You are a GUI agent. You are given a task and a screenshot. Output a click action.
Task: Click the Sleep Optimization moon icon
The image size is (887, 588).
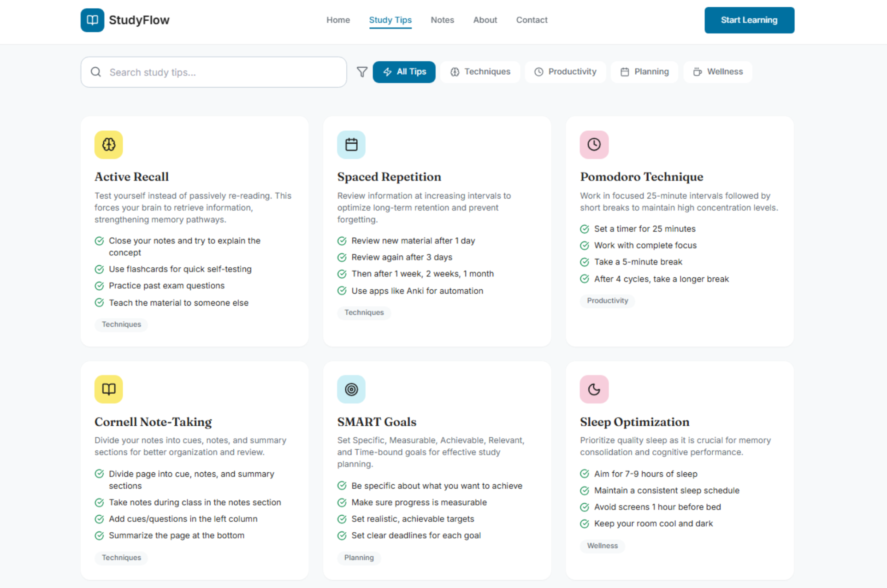(x=594, y=389)
